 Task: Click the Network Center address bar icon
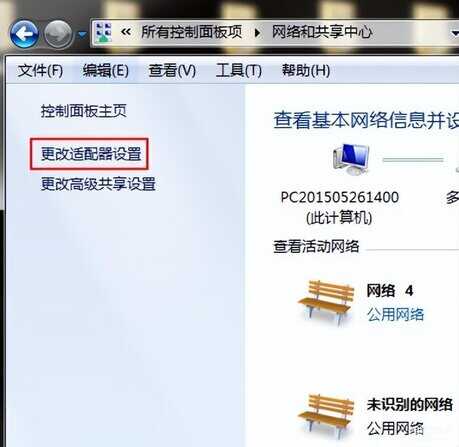103,32
